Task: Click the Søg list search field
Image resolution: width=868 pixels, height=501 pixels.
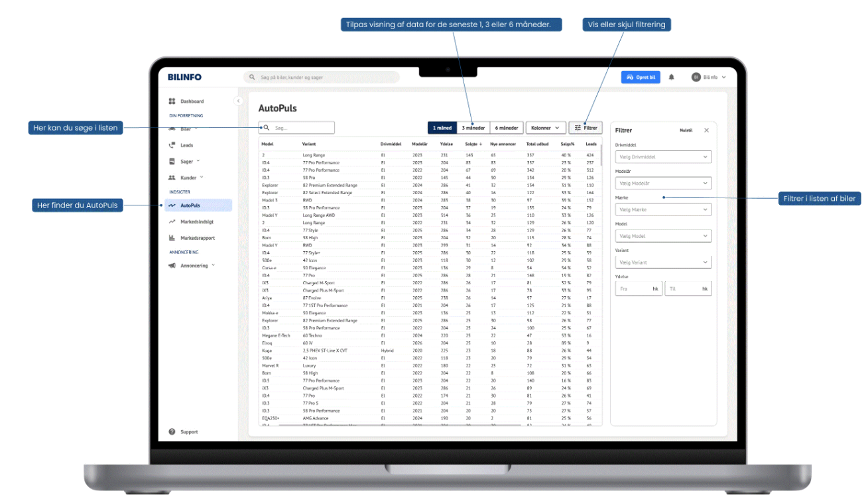Action: click(296, 128)
